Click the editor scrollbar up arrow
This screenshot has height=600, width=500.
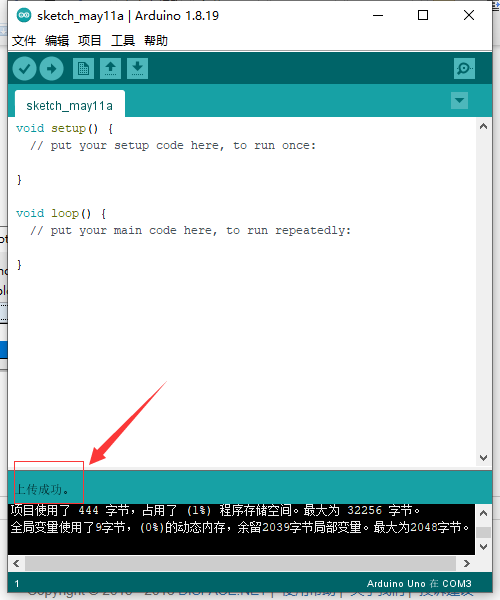(484, 127)
